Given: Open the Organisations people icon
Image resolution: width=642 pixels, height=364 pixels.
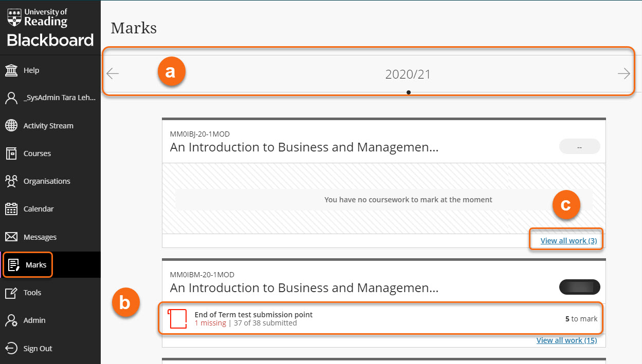Looking at the screenshot, I should 11,181.
